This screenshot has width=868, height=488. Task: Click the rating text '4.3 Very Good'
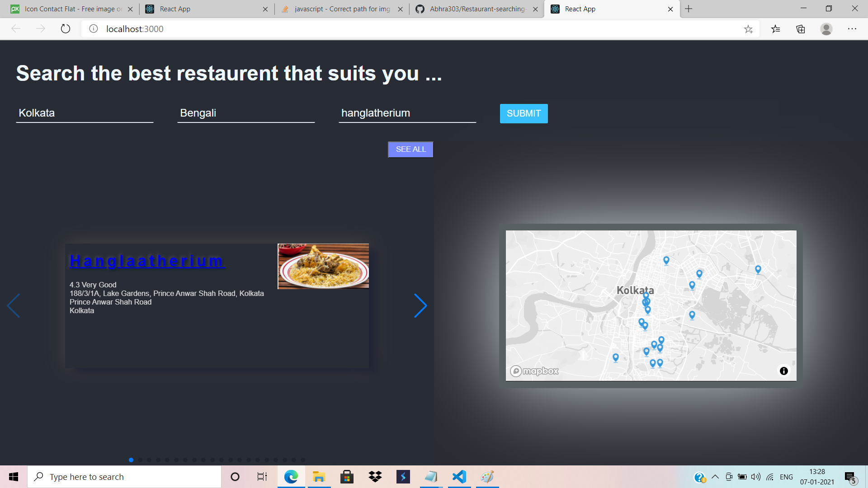(93, 285)
